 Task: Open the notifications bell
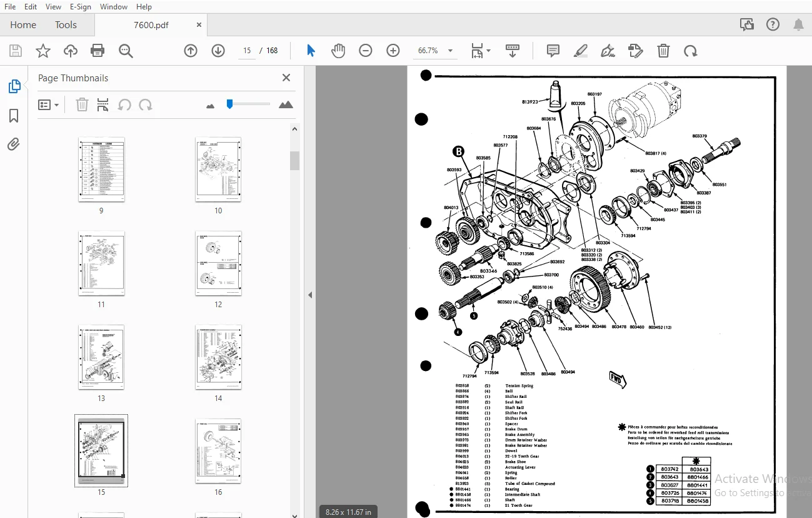click(x=798, y=25)
